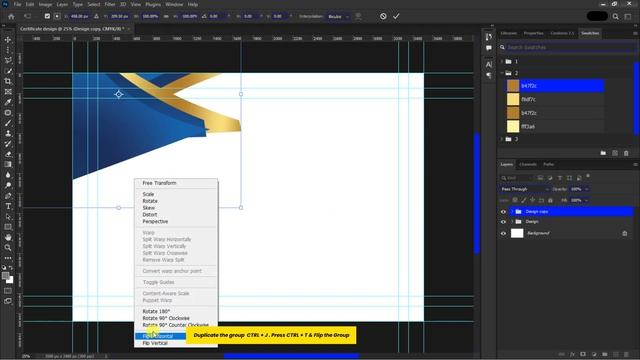Select the Gradient tool
This screenshot has height=360, width=640.
pyautogui.click(x=8, y=164)
